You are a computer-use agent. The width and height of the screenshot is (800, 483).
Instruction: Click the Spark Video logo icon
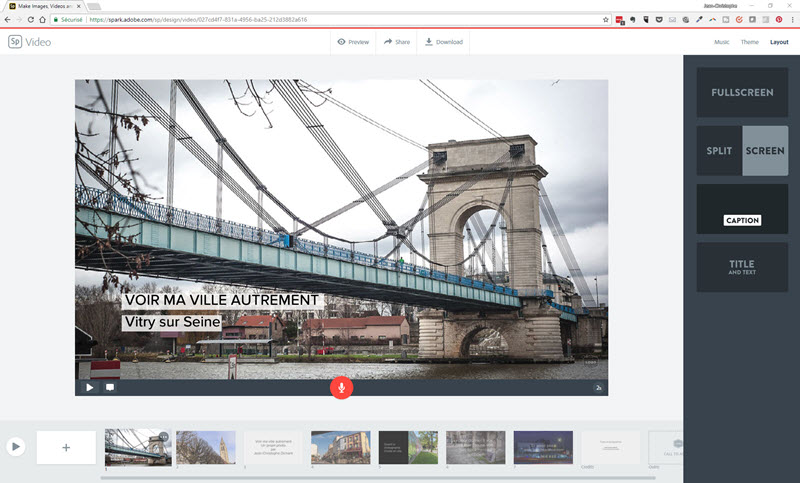point(16,42)
